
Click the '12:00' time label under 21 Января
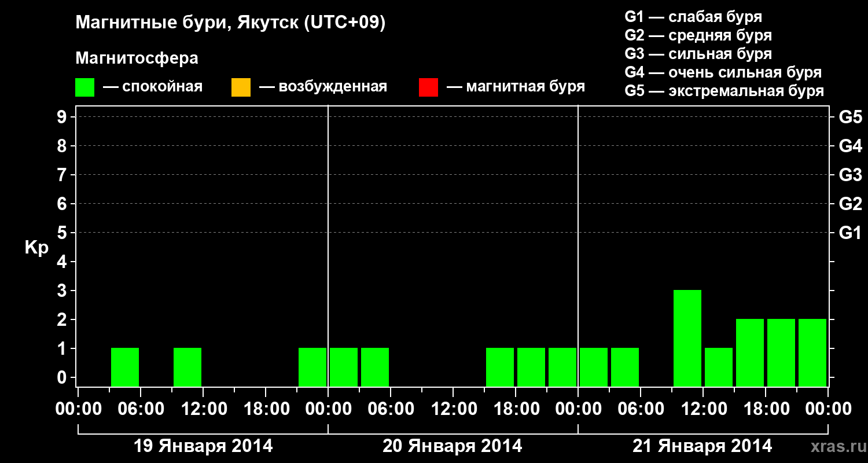coord(703,409)
